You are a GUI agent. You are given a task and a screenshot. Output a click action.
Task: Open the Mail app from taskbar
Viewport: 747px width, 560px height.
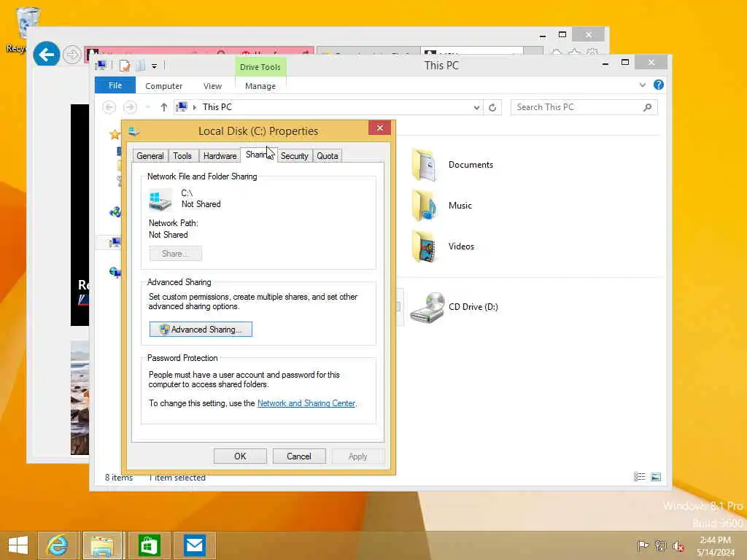pos(194,545)
